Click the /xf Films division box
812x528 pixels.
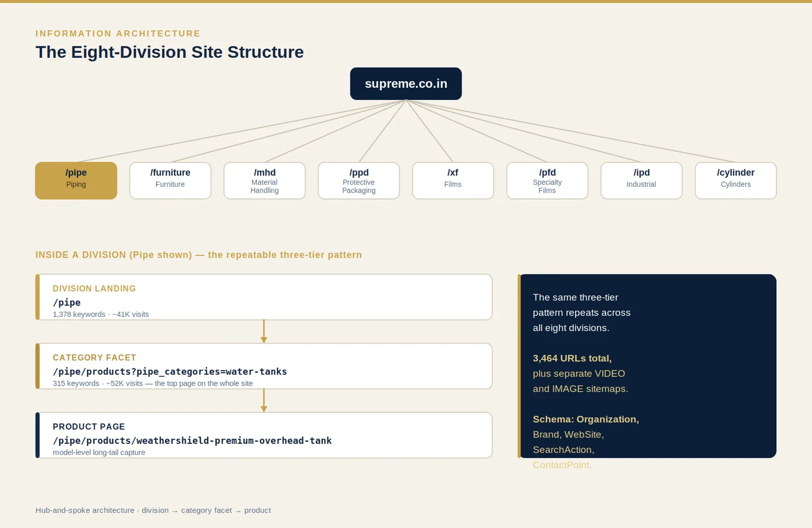453,180
